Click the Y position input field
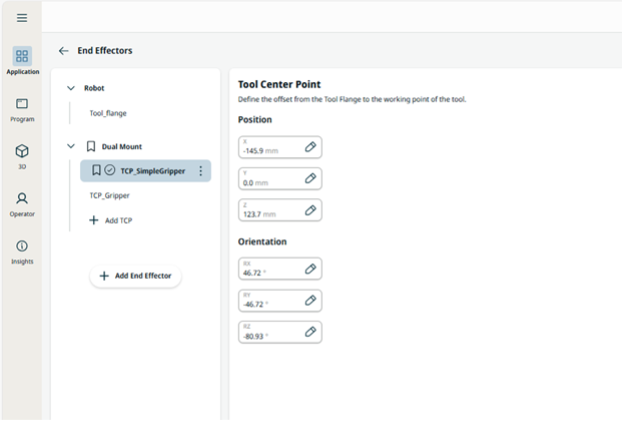The image size is (625, 422). pyautogui.click(x=270, y=179)
